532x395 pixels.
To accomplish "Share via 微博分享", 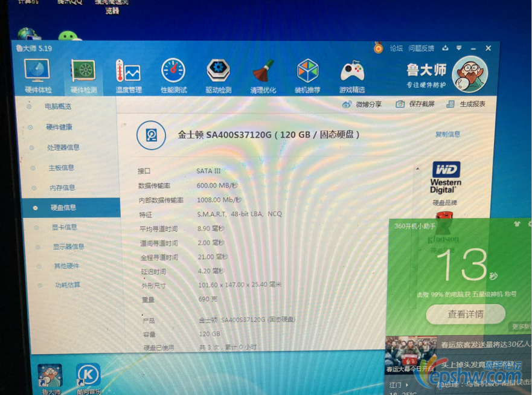I will 362,104.
